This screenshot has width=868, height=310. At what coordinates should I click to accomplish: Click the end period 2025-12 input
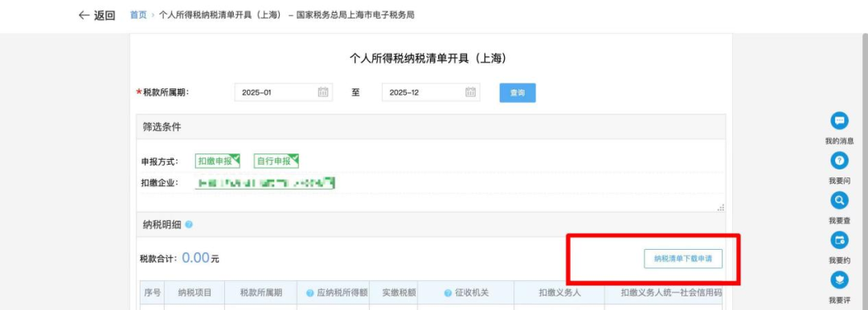(431, 92)
